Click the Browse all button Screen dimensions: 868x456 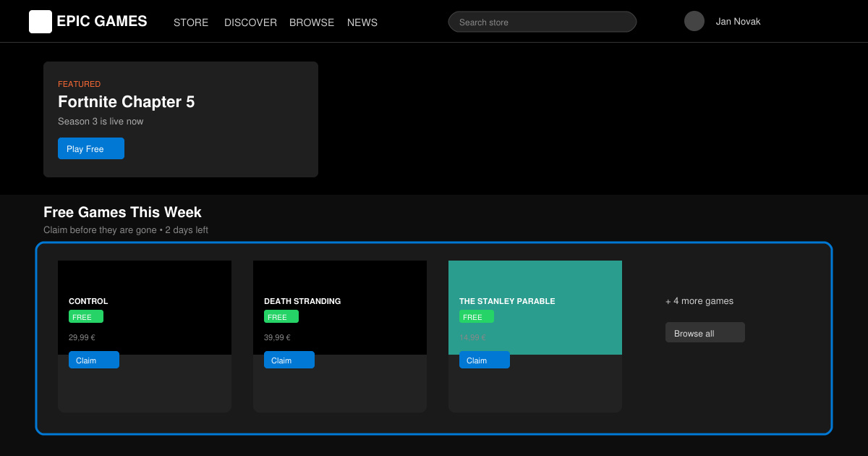(x=705, y=332)
